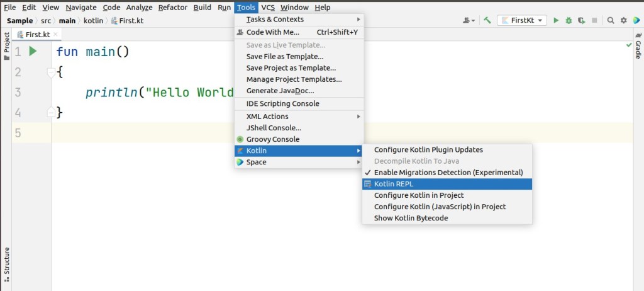
Task: Open the Build menu
Action: [x=202, y=8]
